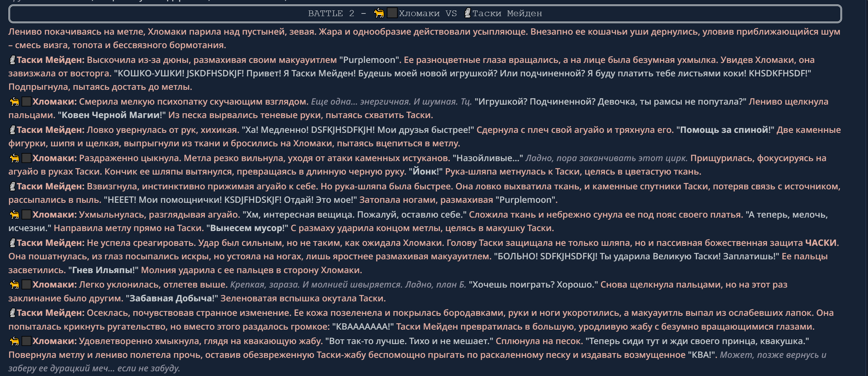Click speaker name 'Таски Мейден:' before 'Не успела среагировать'

50,243
